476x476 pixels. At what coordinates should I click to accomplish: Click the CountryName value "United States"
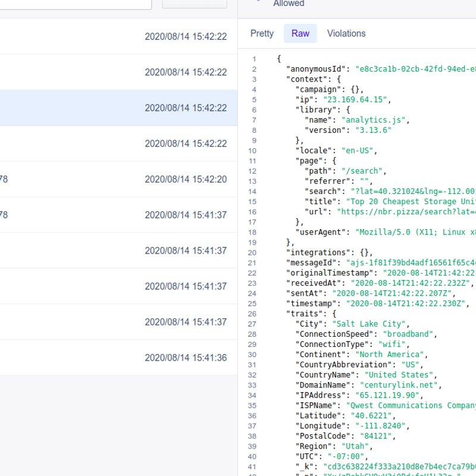[399, 375]
